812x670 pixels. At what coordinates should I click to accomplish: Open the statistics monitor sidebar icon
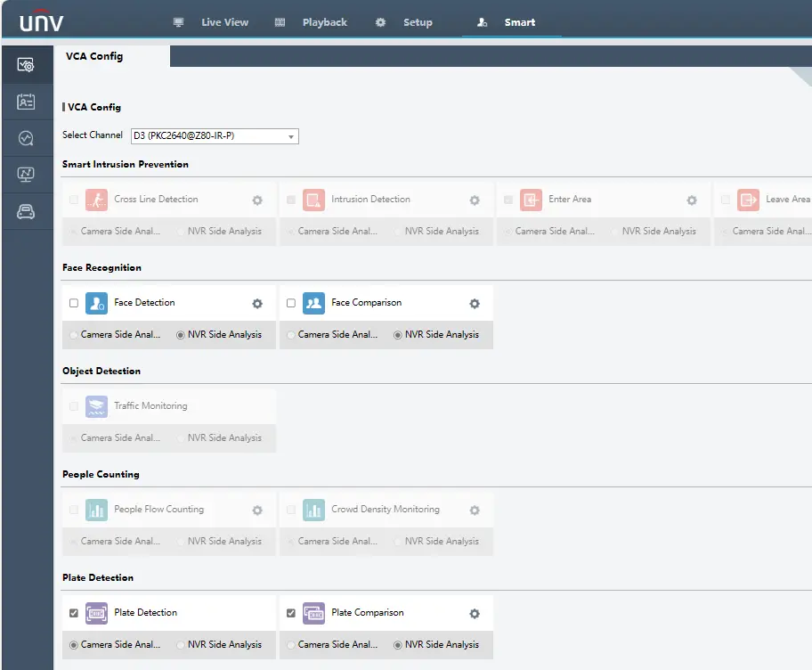(26, 175)
